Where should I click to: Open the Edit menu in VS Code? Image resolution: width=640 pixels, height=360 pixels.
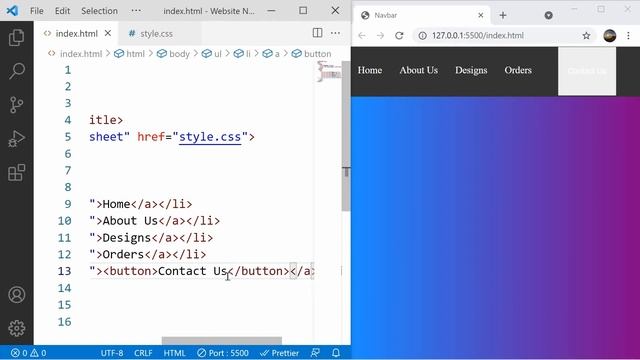[62, 11]
